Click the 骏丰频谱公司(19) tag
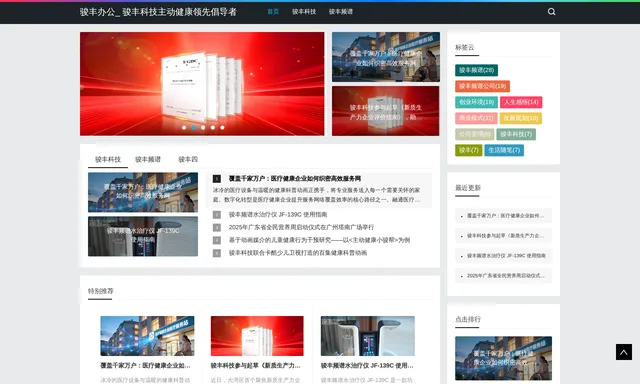This screenshot has height=384, width=640. 482,86
